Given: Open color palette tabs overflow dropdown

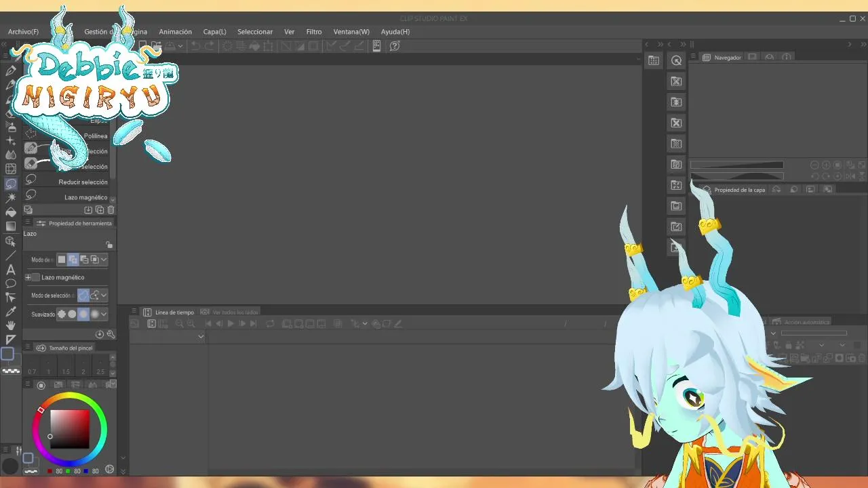Looking at the screenshot, I should click(x=113, y=384).
